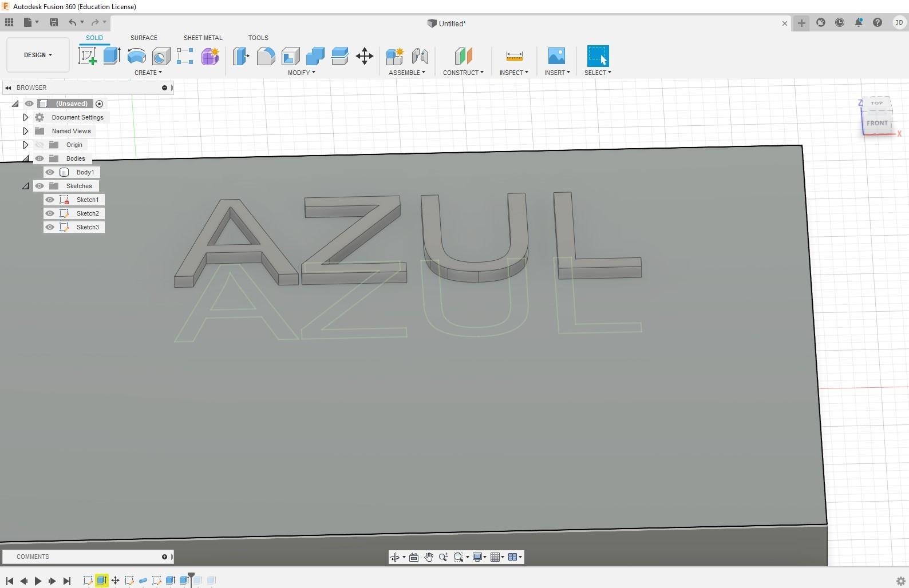Click the Look At icon in navigation bar
Image resolution: width=909 pixels, height=588 pixels.
[414, 557]
